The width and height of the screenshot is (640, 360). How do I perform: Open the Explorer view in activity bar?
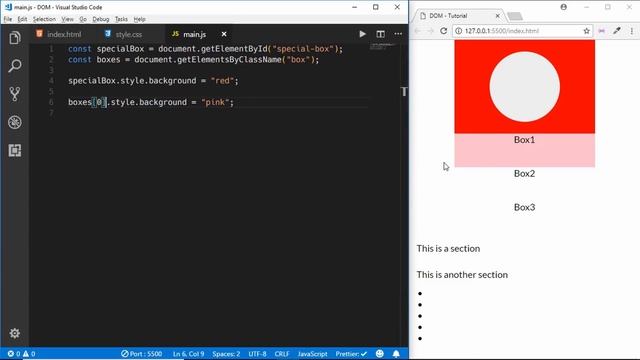click(x=15, y=38)
